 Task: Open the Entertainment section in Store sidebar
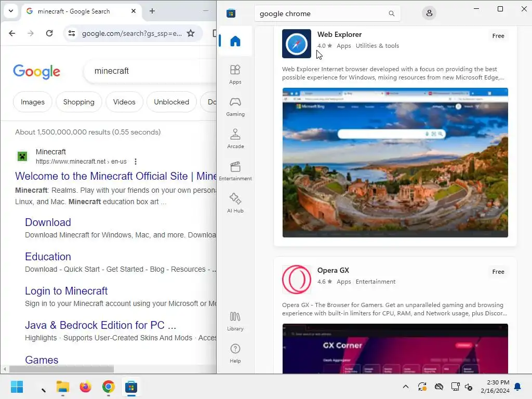click(x=235, y=171)
